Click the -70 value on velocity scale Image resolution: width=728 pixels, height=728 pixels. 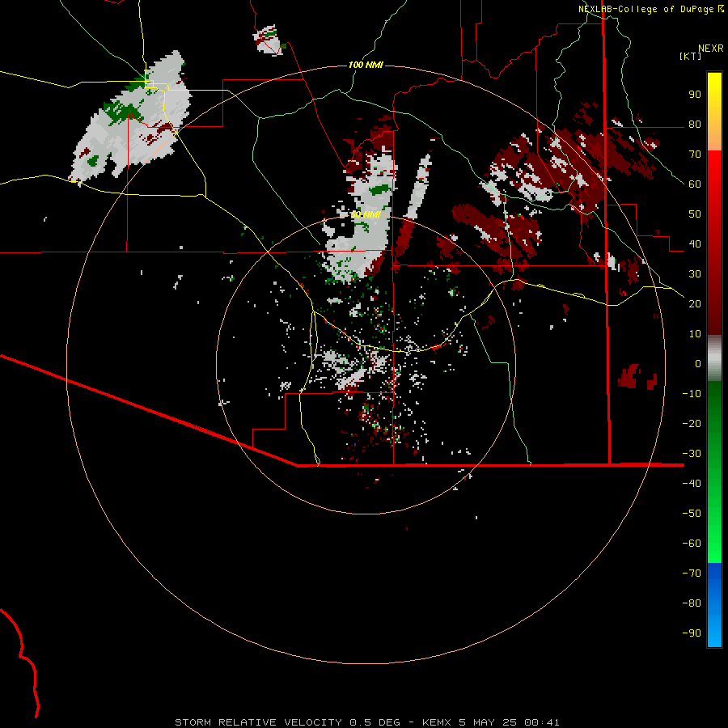tap(692, 573)
